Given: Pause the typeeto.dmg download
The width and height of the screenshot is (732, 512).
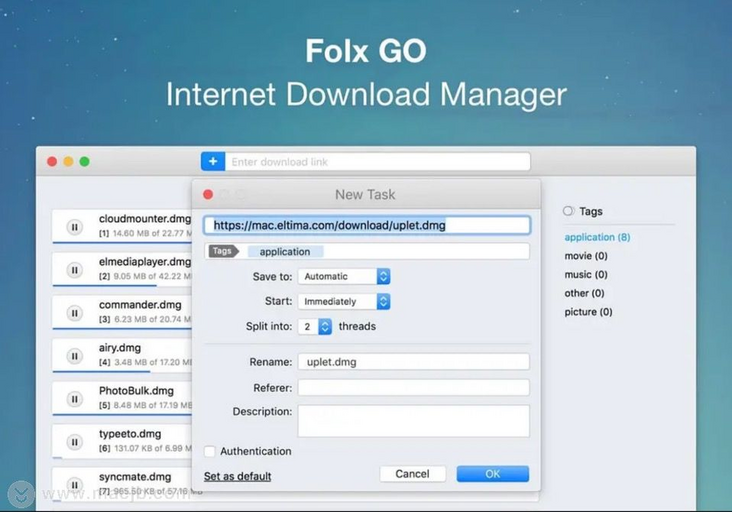Looking at the screenshot, I should [74, 442].
